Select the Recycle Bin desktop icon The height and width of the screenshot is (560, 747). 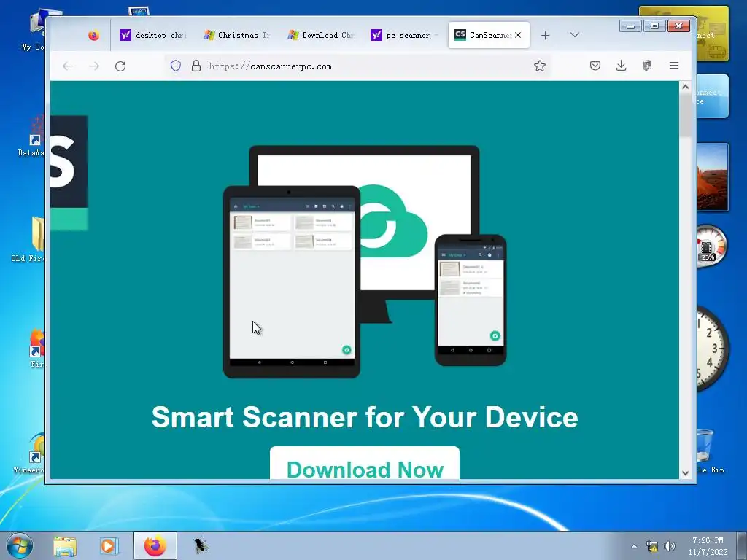click(x=710, y=451)
